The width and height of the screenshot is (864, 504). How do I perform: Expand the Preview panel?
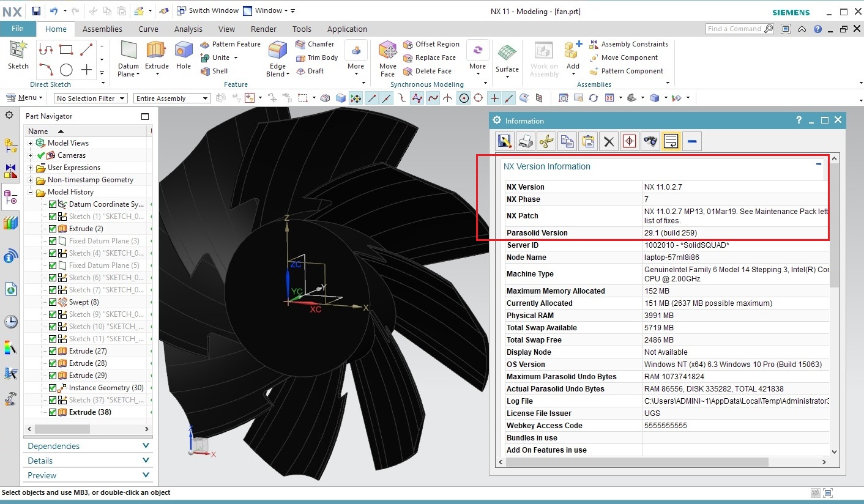pos(88,475)
